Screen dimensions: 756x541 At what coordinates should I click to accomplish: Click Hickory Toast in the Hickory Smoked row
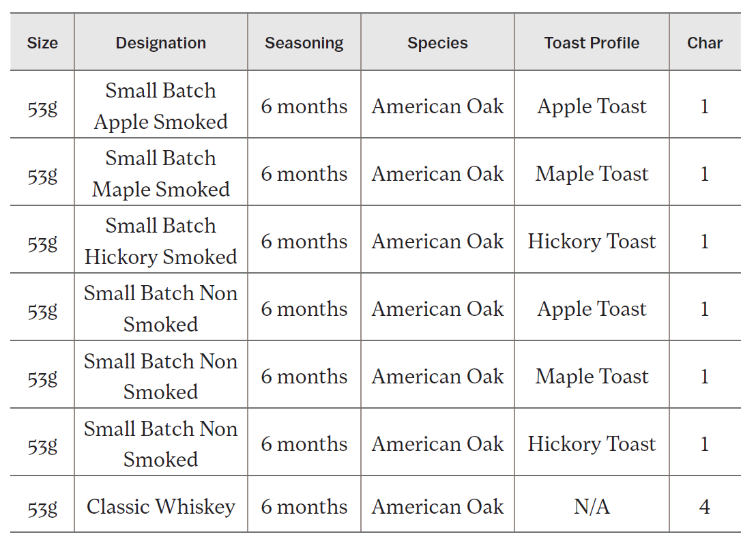coord(592,242)
